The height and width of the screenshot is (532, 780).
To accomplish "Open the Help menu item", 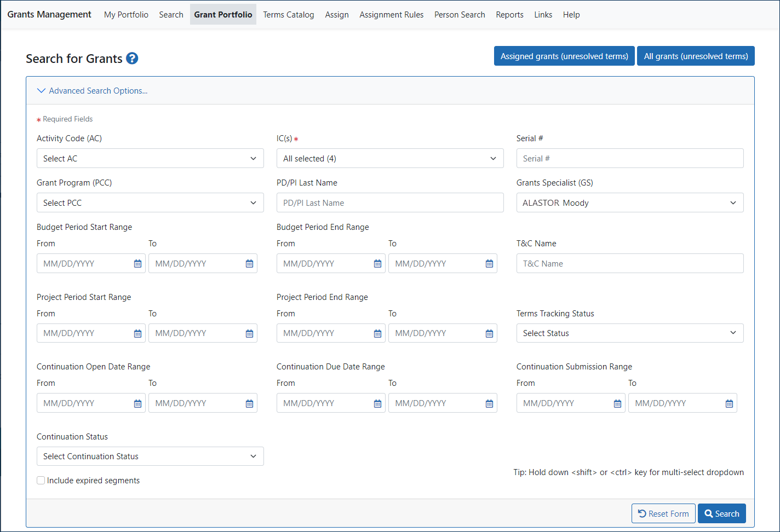I will [x=571, y=15].
